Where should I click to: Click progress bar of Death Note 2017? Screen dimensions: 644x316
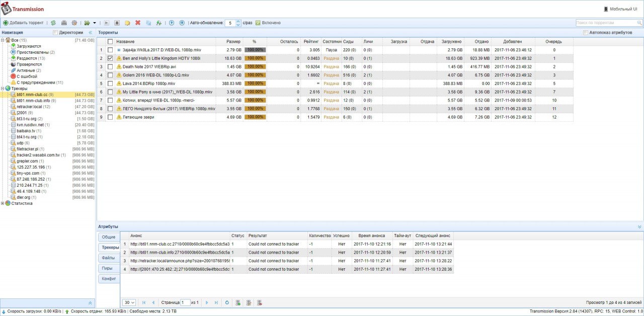tap(255, 66)
